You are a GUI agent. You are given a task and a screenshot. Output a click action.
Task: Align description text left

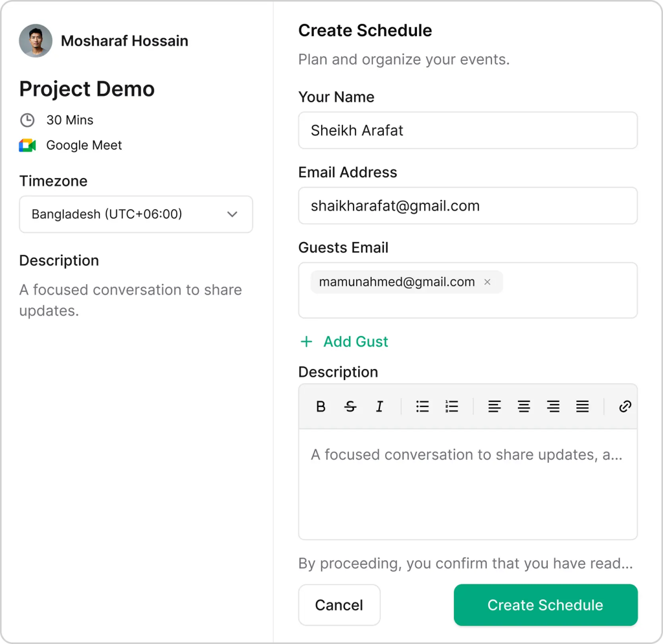coord(495,406)
